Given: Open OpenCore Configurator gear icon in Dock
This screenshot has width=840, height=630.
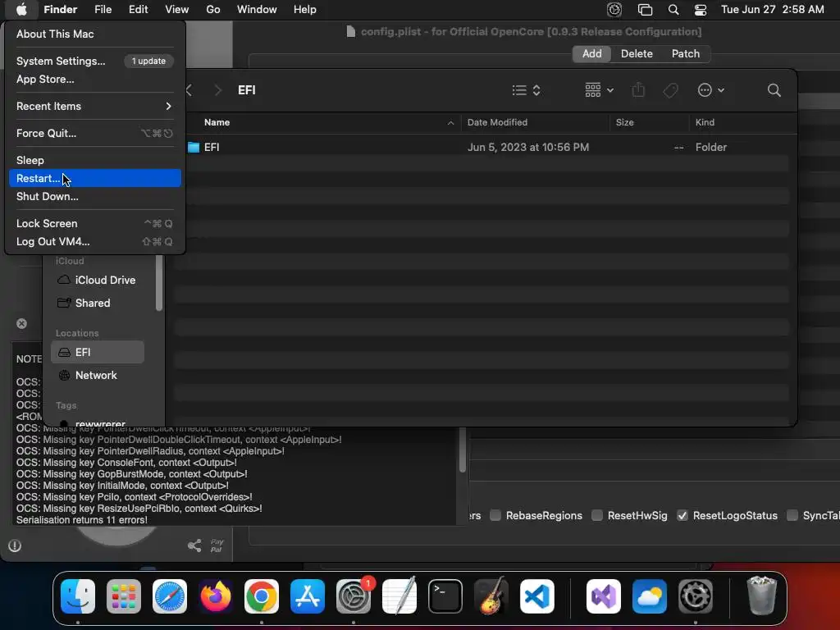Looking at the screenshot, I should 696,596.
